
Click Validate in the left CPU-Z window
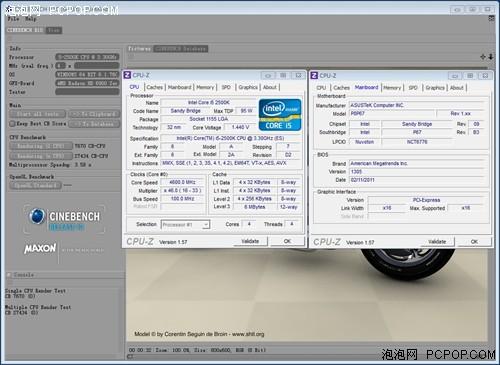tap(250, 241)
